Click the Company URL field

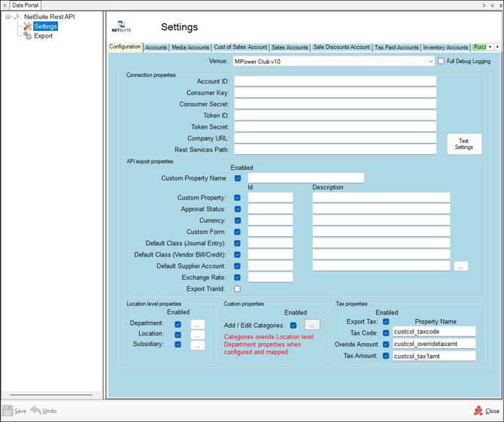pos(335,138)
